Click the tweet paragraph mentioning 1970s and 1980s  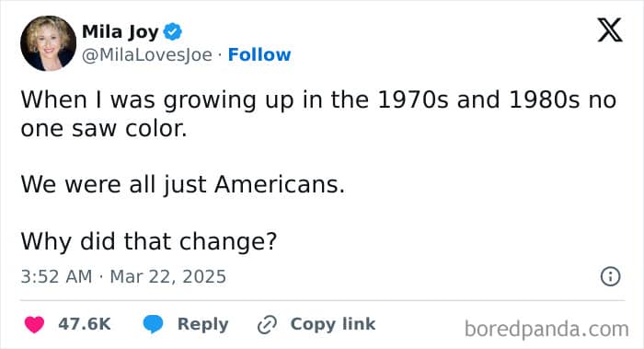coord(318,114)
